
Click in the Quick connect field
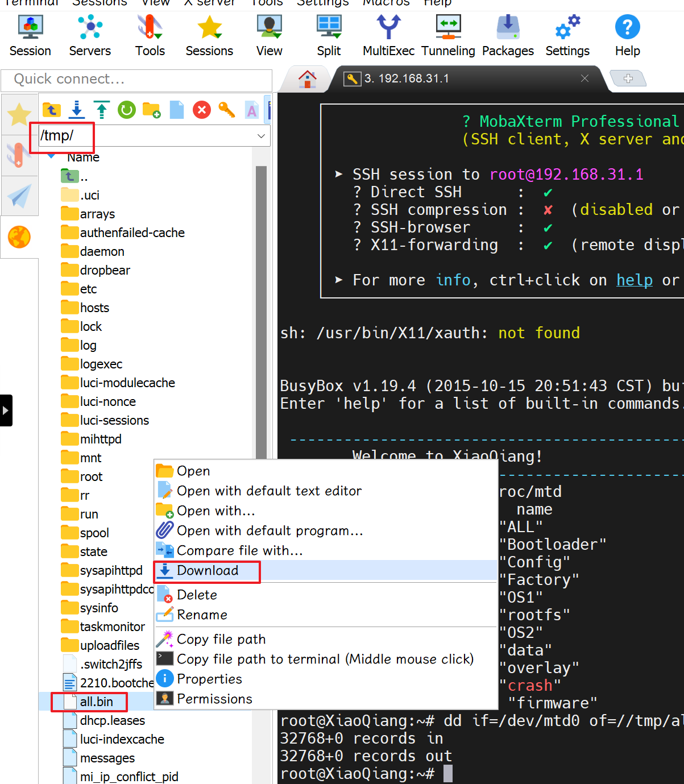[136, 80]
